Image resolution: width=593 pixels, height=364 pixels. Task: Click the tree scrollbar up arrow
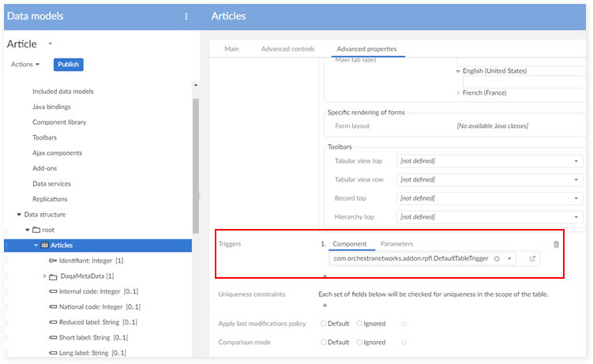coord(196,85)
